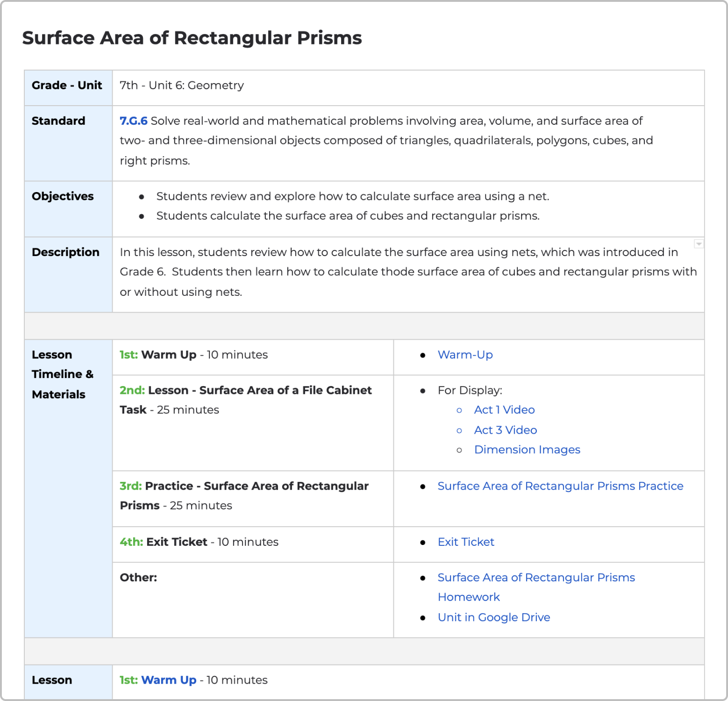Click the small dropdown arrow in Description row
The image size is (728, 701).
point(699,244)
